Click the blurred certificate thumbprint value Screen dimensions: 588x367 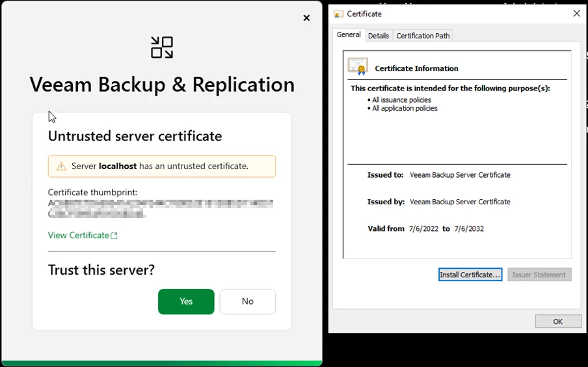click(x=161, y=209)
